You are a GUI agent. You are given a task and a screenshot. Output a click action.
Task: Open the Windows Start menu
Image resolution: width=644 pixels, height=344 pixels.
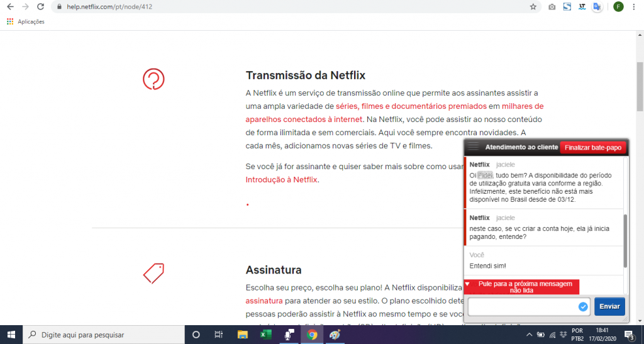tap(11, 335)
